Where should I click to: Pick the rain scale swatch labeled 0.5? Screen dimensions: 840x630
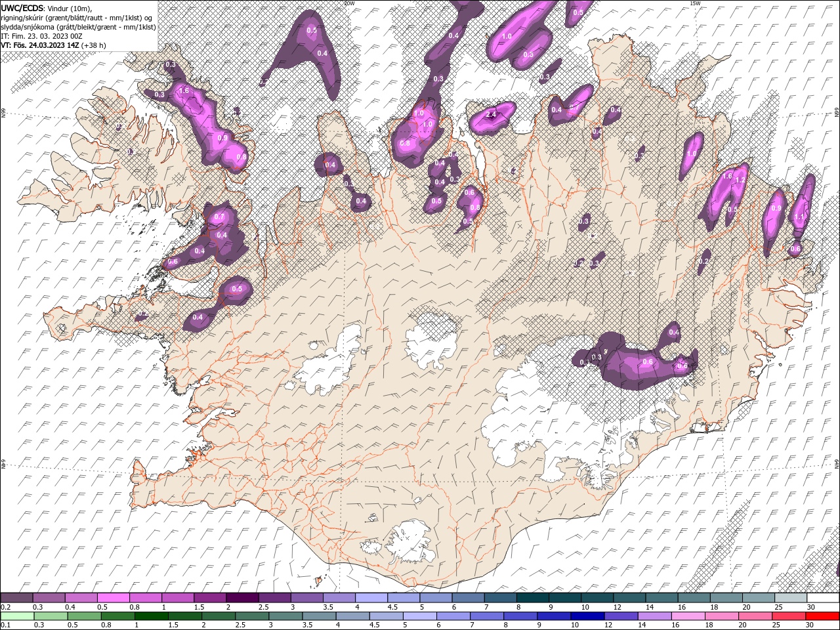click(x=85, y=616)
